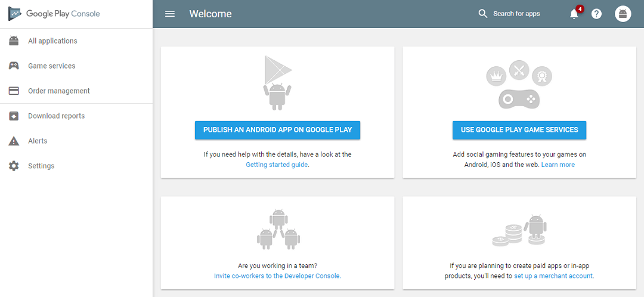Click the Alerts warning triangle icon
The width and height of the screenshot is (644, 297).
click(x=14, y=141)
